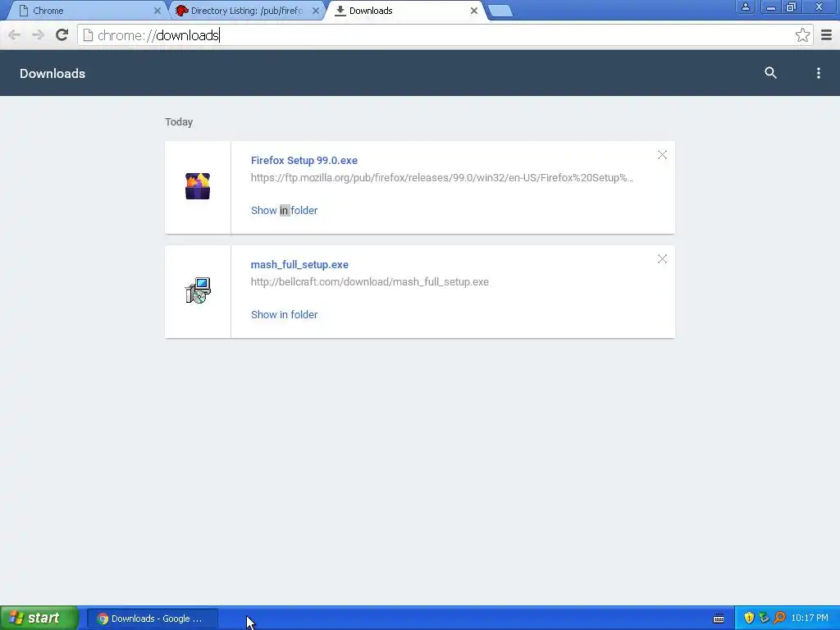Click the Today date heading
This screenshot has width=840, height=630.
point(179,122)
